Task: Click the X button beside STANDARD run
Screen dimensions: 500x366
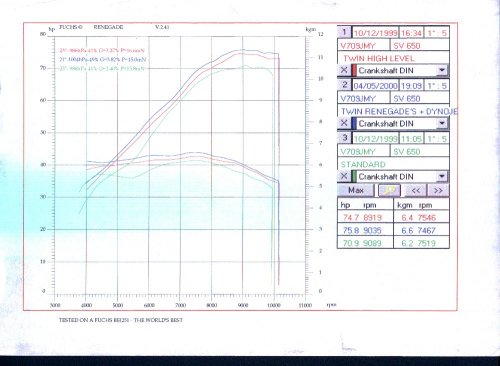Action: pos(344,176)
